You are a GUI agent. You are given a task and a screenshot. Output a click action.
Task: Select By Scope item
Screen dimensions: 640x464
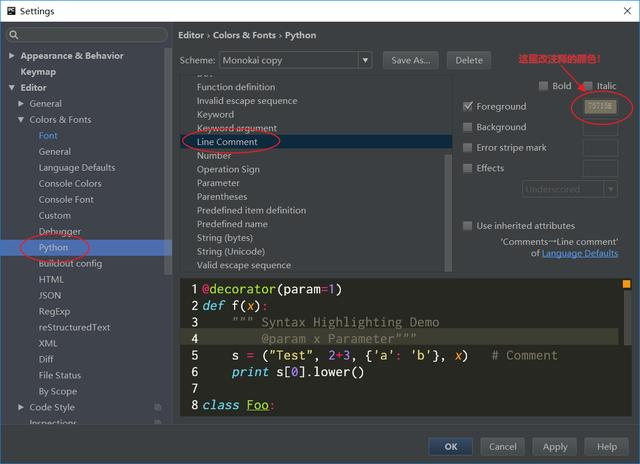(58, 391)
